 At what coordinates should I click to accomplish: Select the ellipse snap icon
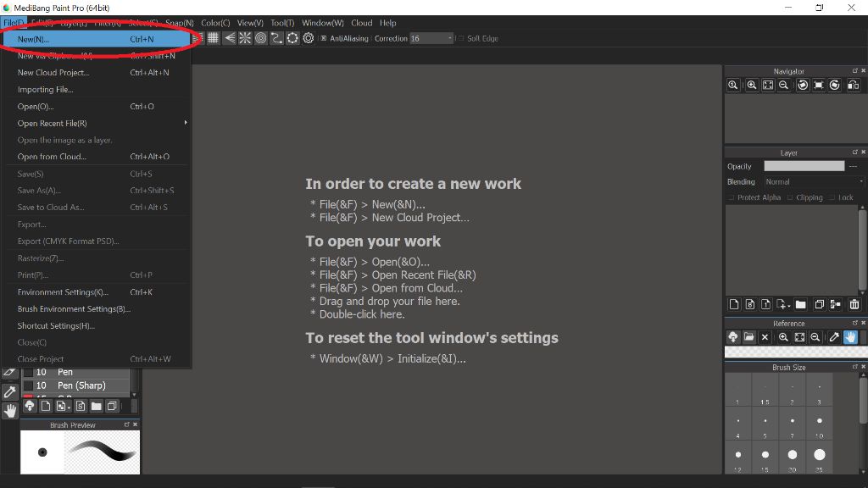pos(292,38)
